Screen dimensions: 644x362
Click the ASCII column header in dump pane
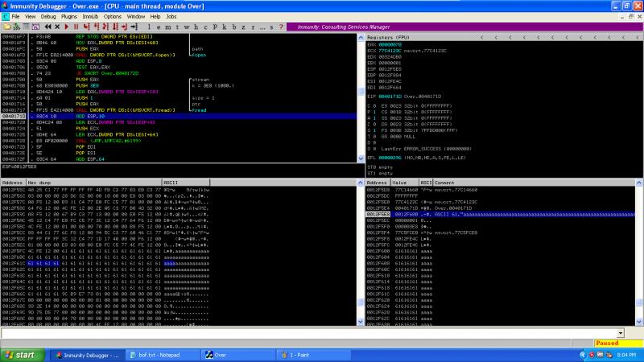click(186, 183)
